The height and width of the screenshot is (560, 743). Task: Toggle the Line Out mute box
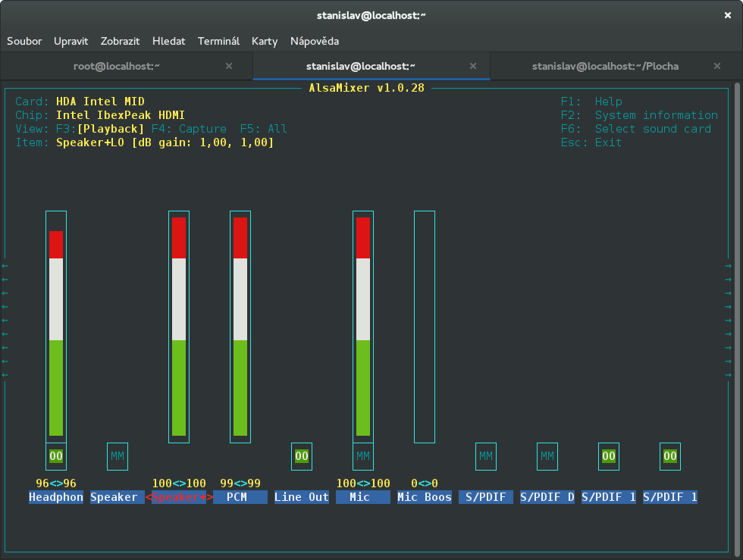(302, 456)
